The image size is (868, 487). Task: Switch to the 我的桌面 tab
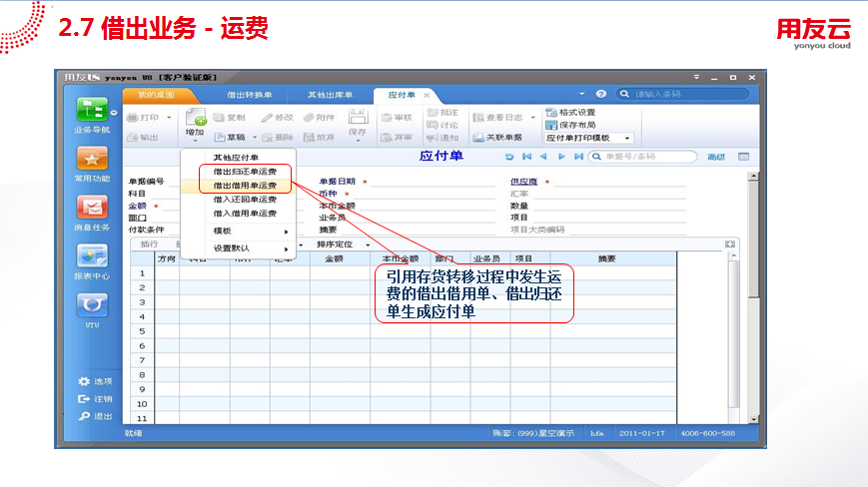pos(156,95)
